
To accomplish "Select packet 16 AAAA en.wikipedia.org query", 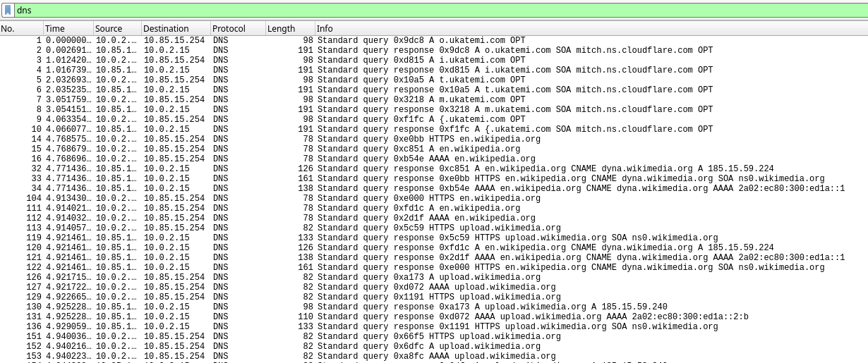I will point(434,159).
